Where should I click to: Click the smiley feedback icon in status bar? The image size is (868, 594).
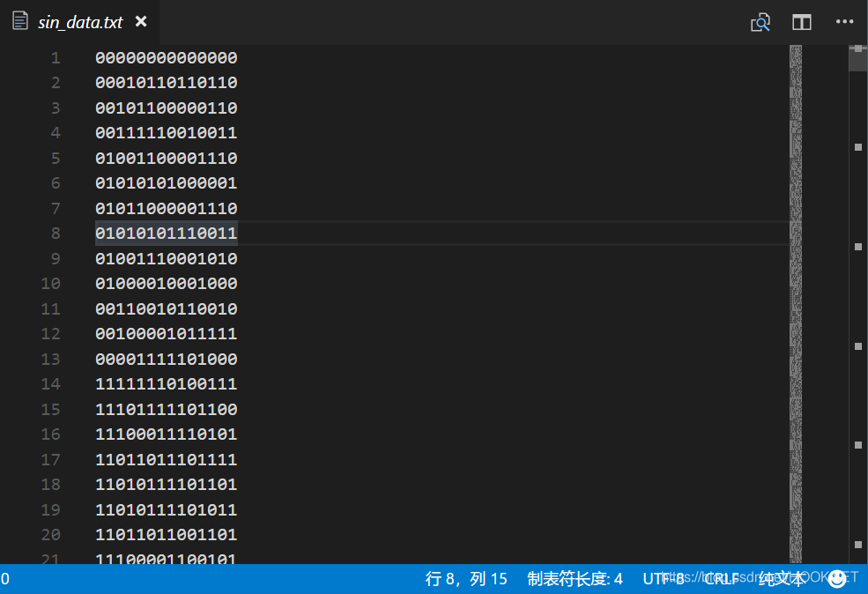tap(837, 578)
